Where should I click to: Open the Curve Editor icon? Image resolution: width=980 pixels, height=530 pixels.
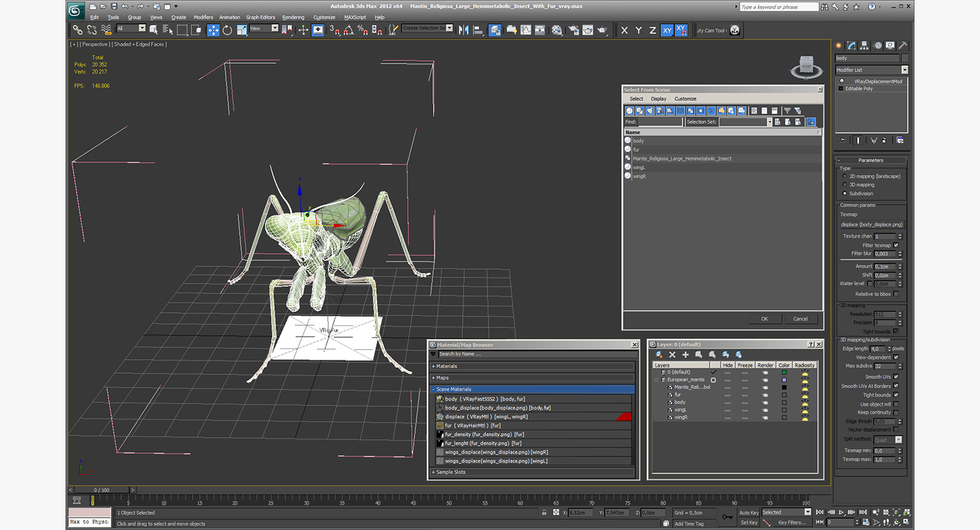tap(526, 30)
